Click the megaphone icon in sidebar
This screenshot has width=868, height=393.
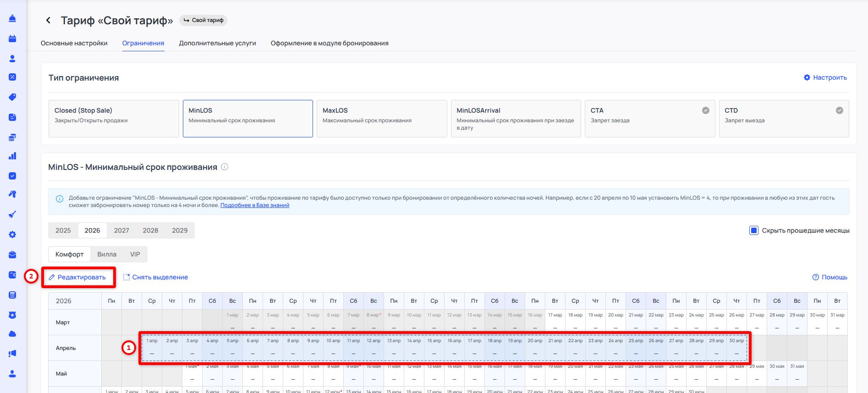tap(12, 353)
